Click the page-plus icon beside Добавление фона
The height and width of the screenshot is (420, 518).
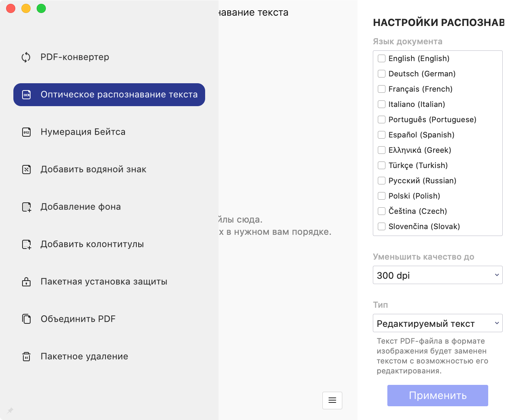(26, 207)
